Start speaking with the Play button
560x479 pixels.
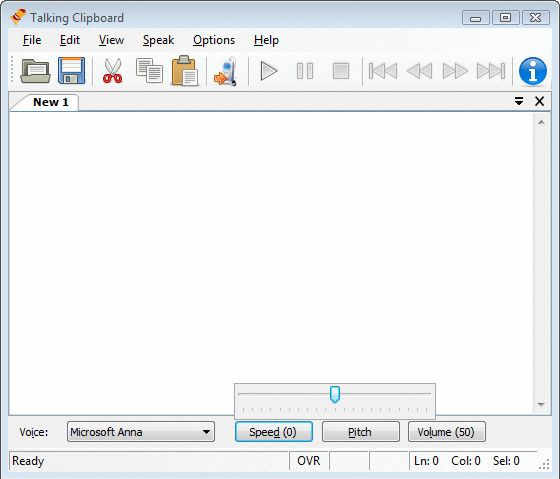point(269,71)
